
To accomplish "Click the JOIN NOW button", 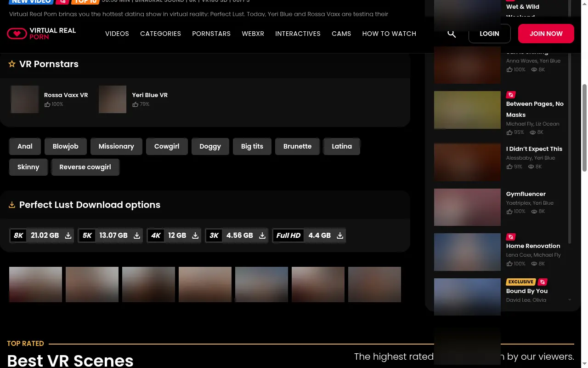I will point(546,34).
